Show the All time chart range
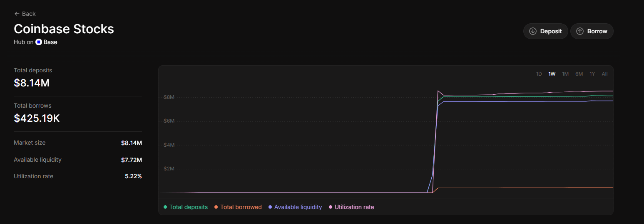 604,74
